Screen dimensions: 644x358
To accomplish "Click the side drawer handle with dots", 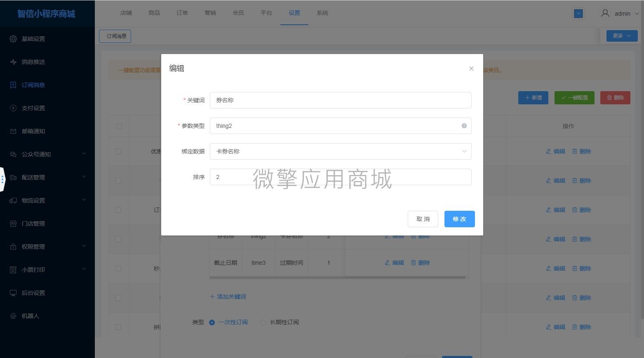I will coord(2,179).
